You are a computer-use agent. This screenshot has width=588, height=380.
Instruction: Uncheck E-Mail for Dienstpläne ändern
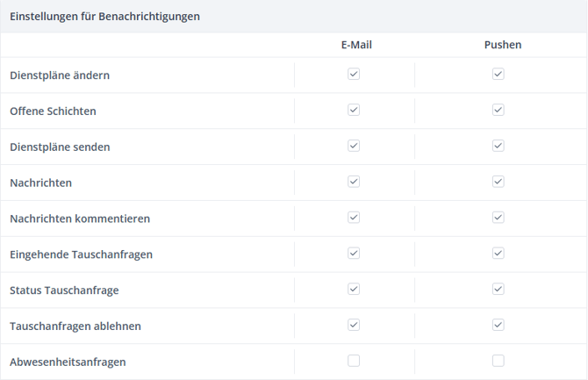[354, 75]
